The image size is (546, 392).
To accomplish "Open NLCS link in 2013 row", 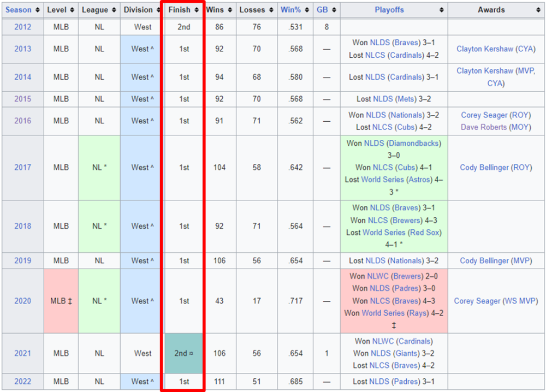I will click(x=376, y=55).
